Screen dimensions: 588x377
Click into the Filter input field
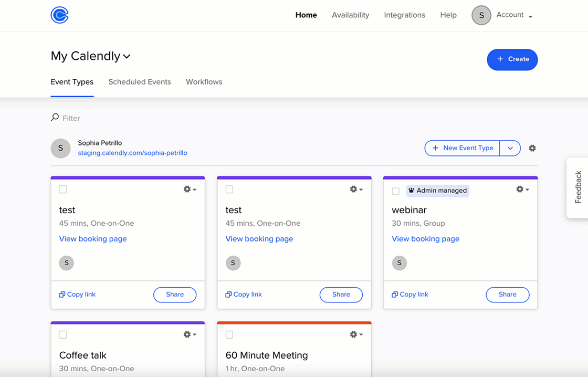(x=71, y=118)
